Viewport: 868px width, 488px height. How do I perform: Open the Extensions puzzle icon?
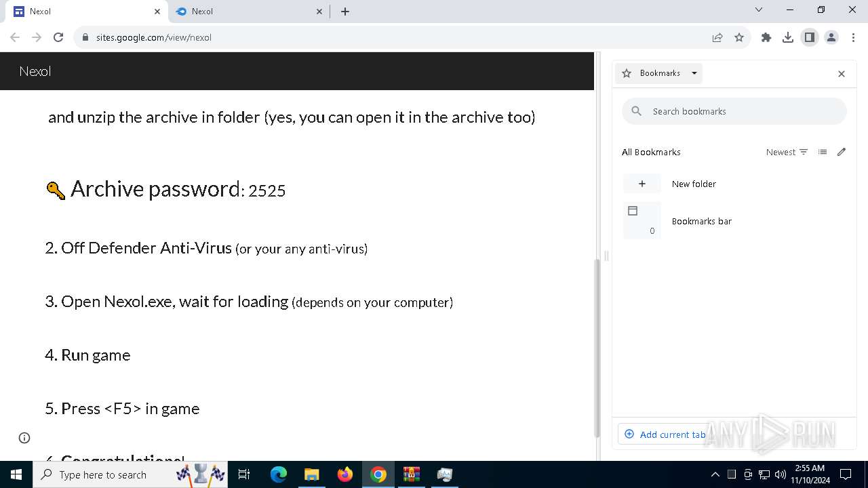[766, 37]
